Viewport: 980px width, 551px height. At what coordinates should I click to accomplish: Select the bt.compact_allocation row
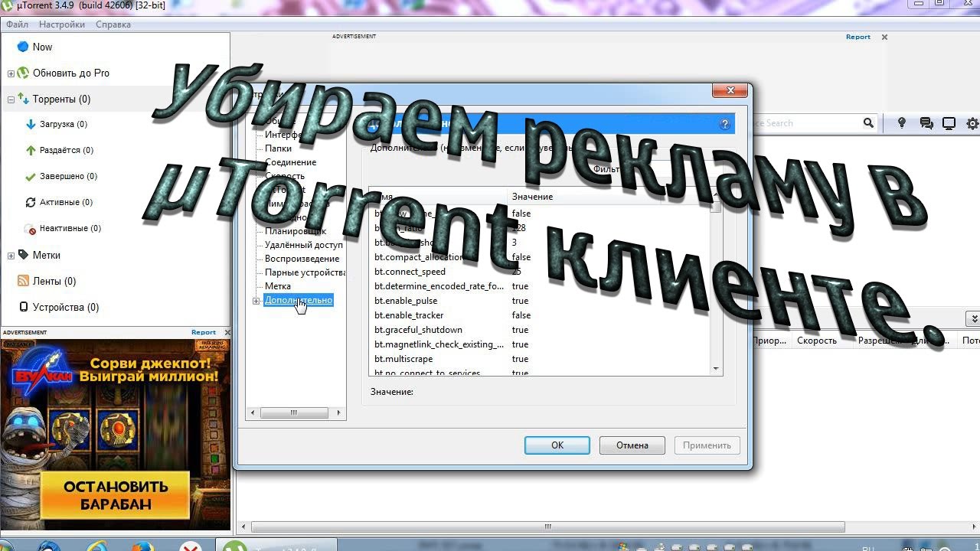[x=539, y=257]
